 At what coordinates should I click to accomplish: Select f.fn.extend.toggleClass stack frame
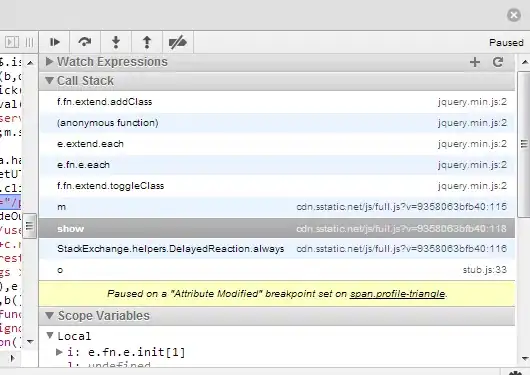(x=277, y=186)
